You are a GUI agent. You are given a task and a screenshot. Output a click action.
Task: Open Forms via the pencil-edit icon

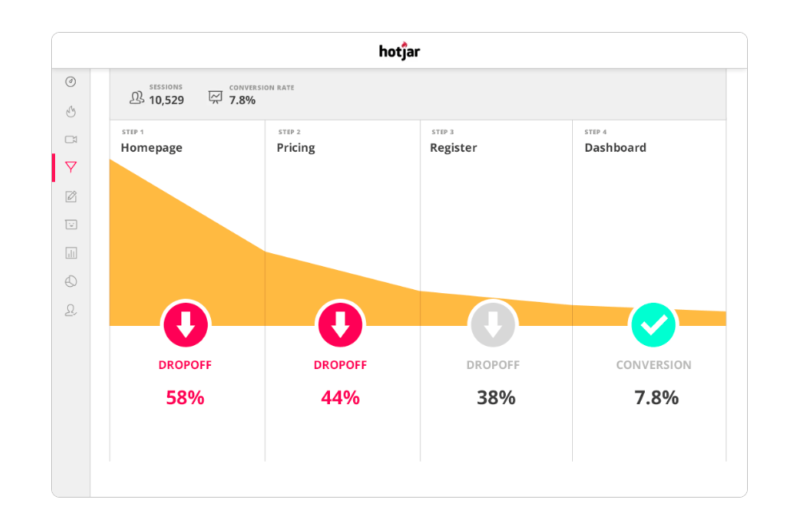pos(71,197)
